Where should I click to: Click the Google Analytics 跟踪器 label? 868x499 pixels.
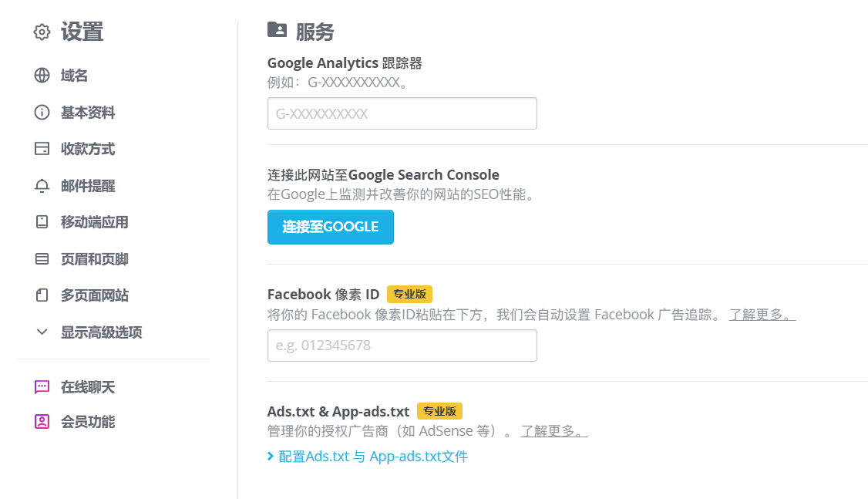click(x=345, y=63)
